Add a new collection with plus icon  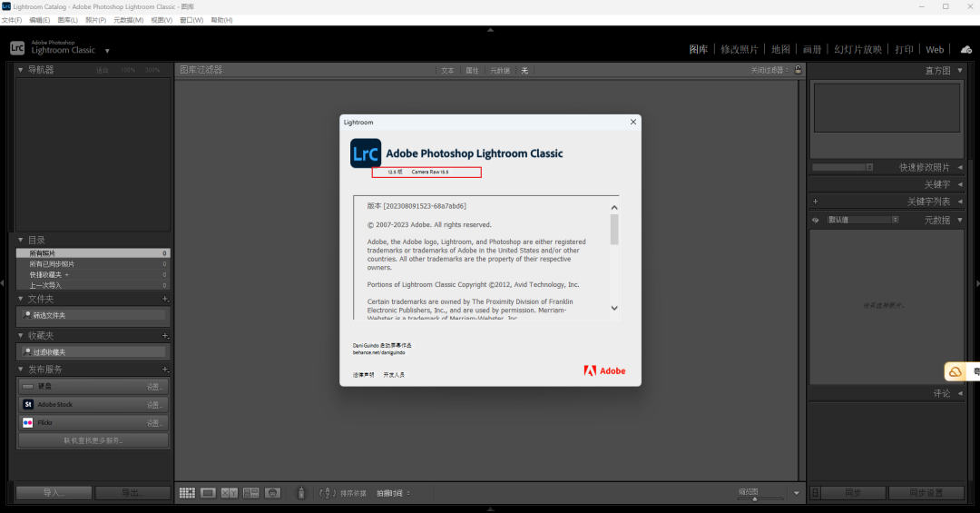tap(165, 336)
